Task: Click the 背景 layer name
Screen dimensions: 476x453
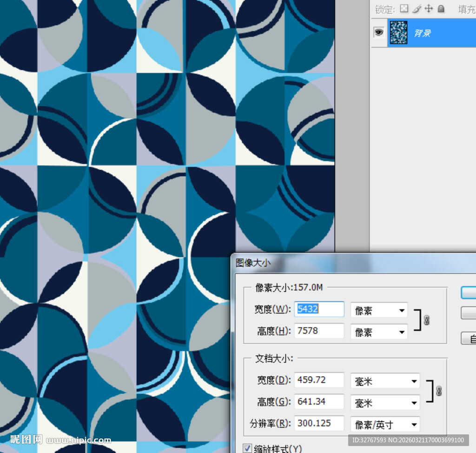Action: point(423,33)
